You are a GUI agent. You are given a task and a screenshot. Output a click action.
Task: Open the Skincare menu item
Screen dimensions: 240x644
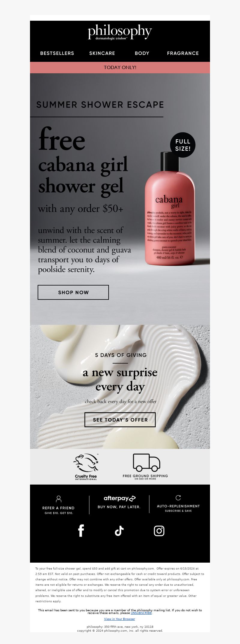102,53
